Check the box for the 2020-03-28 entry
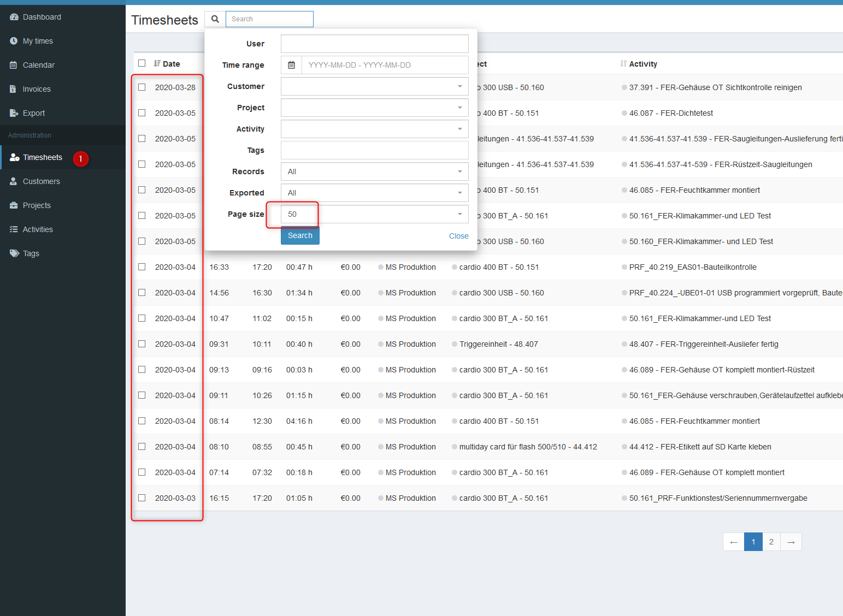Image resolution: width=843 pixels, height=616 pixels. point(142,87)
